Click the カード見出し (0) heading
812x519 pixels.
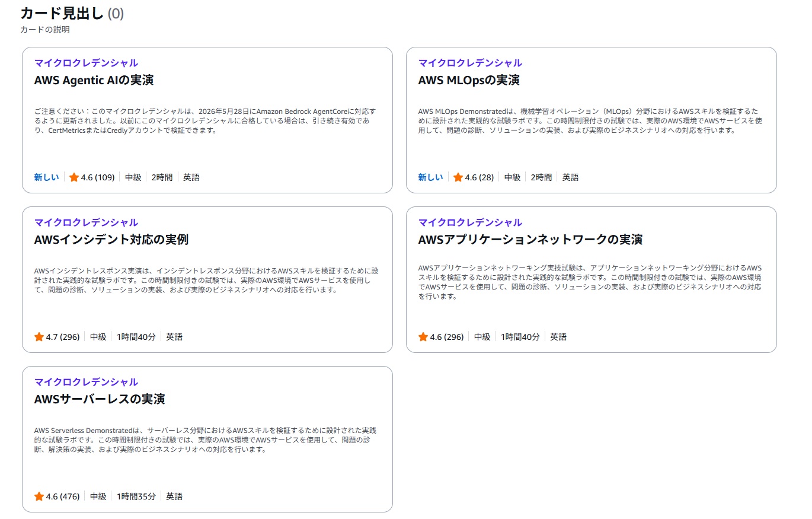tap(72, 13)
